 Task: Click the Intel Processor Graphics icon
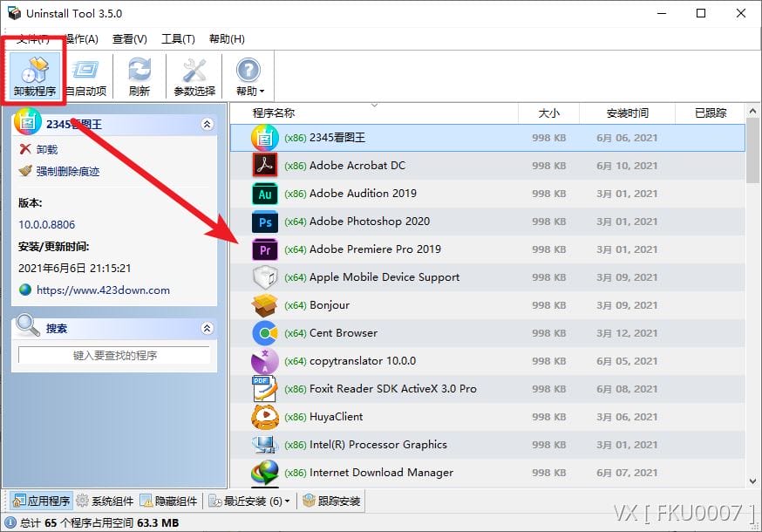pyautogui.click(x=265, y=445)
